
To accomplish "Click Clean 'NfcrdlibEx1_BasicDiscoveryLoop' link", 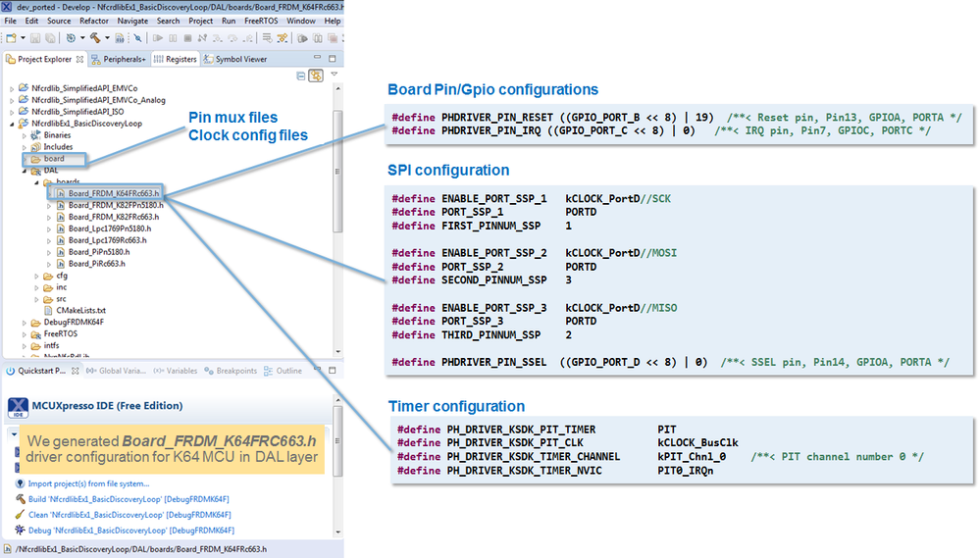I will 129,515.
